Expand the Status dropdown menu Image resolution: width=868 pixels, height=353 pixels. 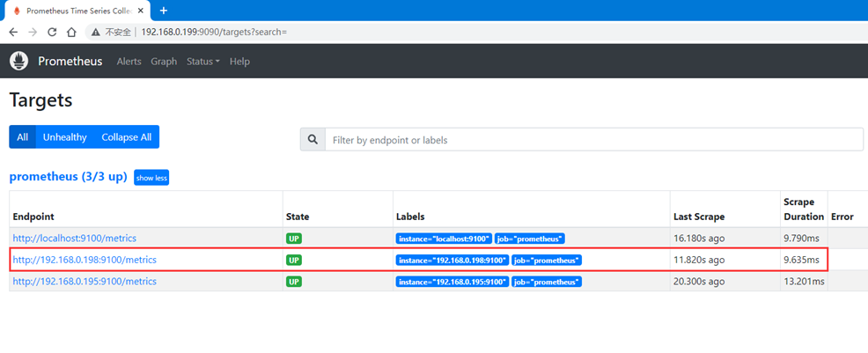203,62
